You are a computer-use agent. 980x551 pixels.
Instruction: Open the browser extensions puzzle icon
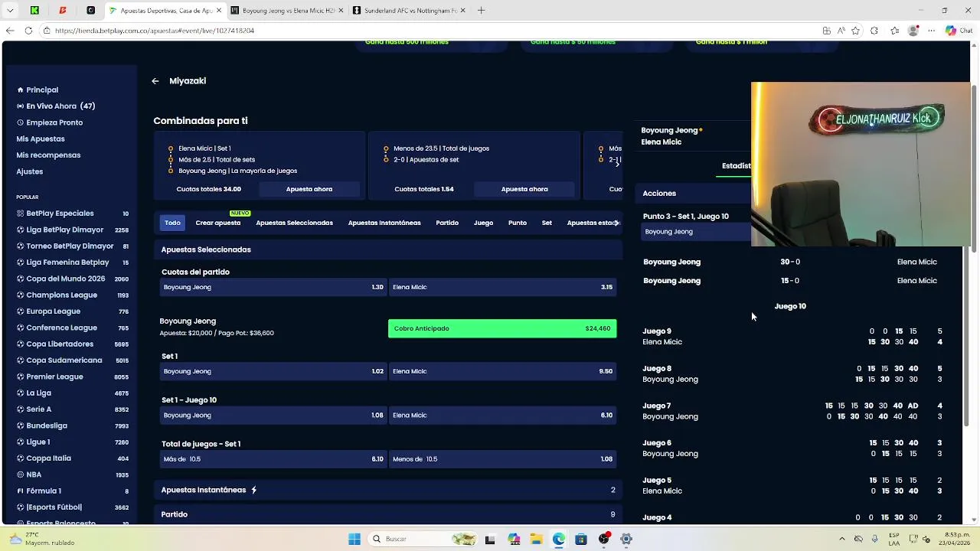(875, 31)
